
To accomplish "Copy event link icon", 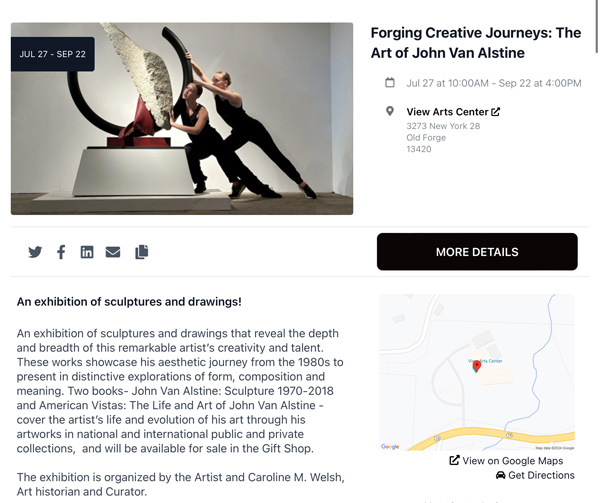I will [x=142, y=252].
